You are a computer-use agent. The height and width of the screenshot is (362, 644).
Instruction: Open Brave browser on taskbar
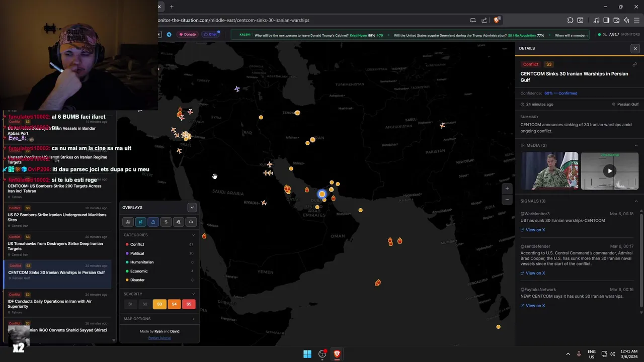point(337,354)
